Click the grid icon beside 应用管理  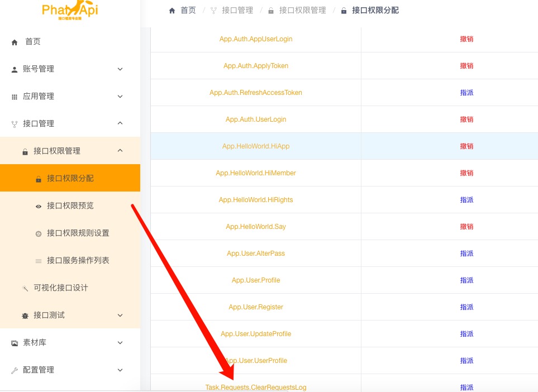pos(15,97)
